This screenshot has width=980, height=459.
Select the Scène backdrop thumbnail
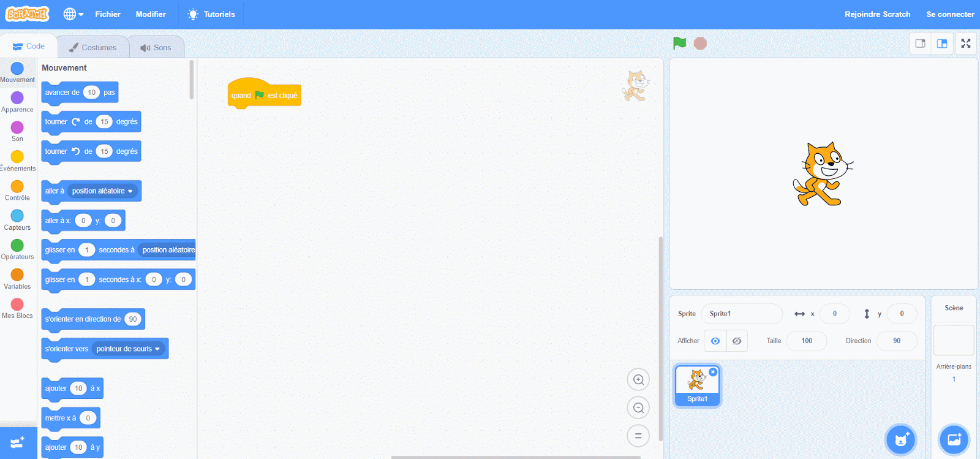coord(954,340)
